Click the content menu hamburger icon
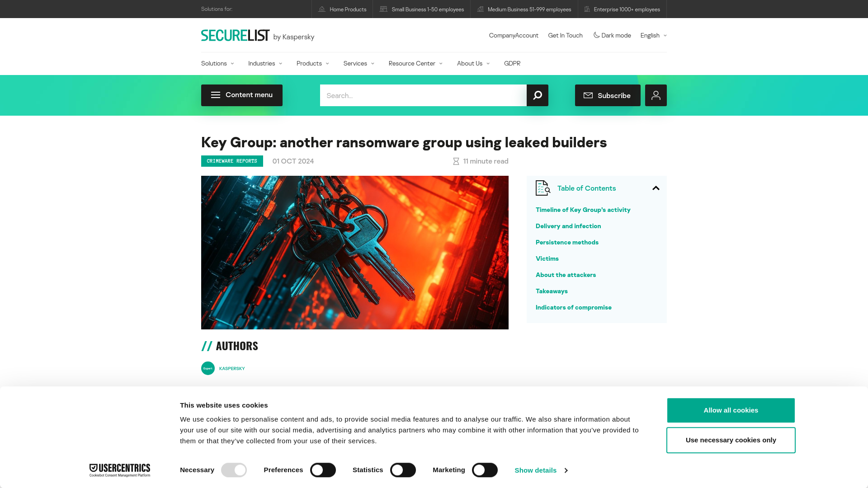This screenshot has width=868, height=488. 215,95
